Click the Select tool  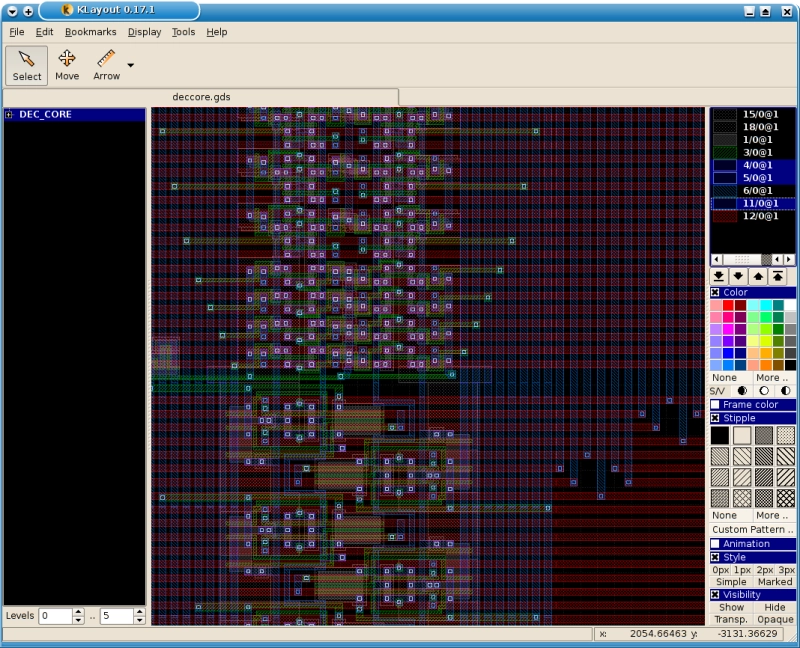click(x=27, y=65)
